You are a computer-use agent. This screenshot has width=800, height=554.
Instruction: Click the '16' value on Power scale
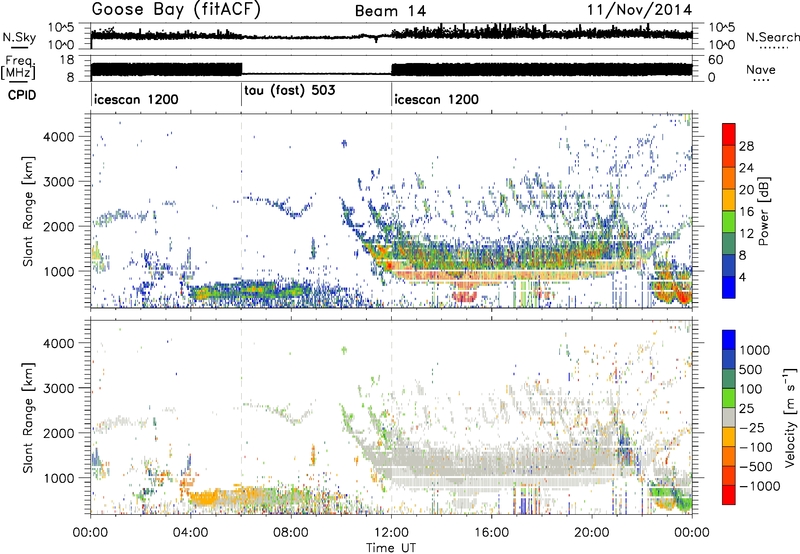(746, 212)
